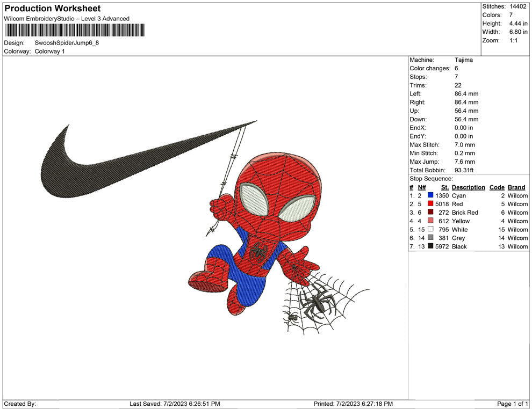This screenshot has width=532, height=409.
Task: Click the Stop Sequence label
Action: [x=431, y=179]
